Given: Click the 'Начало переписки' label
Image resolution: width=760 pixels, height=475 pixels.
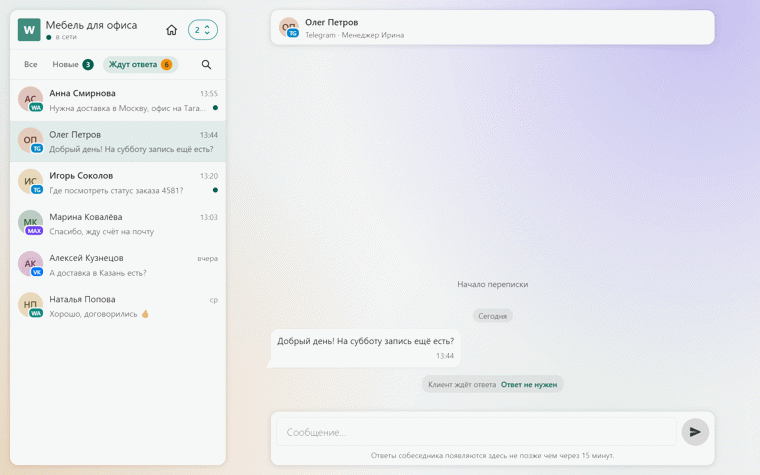Looking at the screenshot, I should tap(492, 285).
